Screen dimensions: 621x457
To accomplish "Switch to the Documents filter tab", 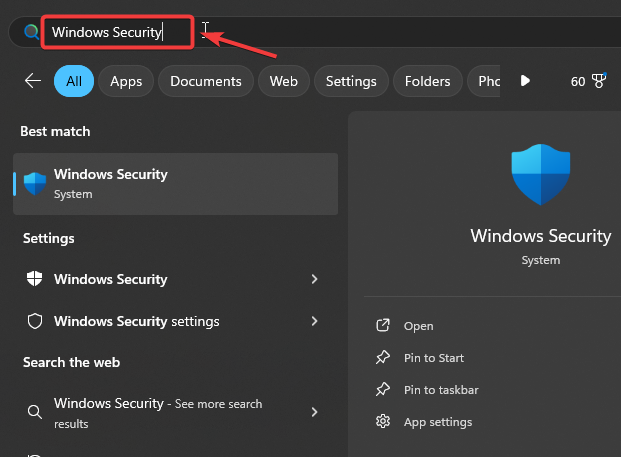I will [205, 81].
